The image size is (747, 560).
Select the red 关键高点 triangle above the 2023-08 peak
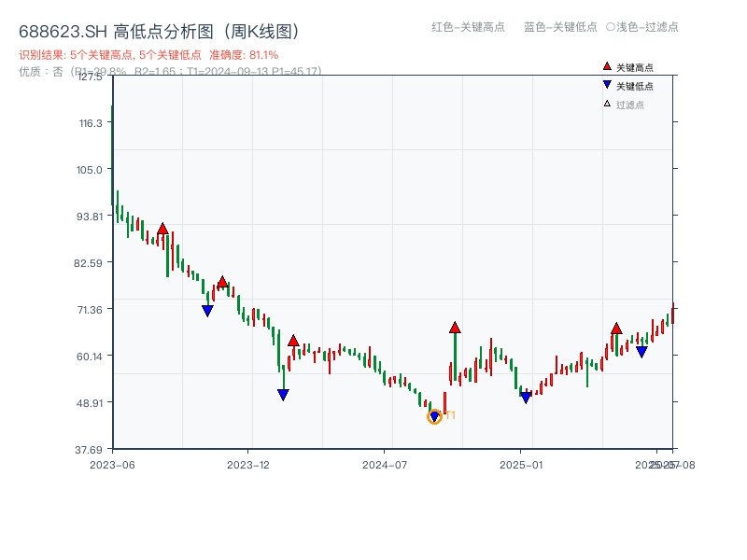[162, 227]
